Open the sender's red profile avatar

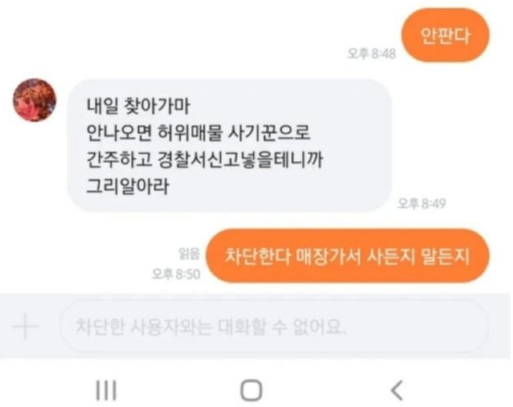[35, 100]
